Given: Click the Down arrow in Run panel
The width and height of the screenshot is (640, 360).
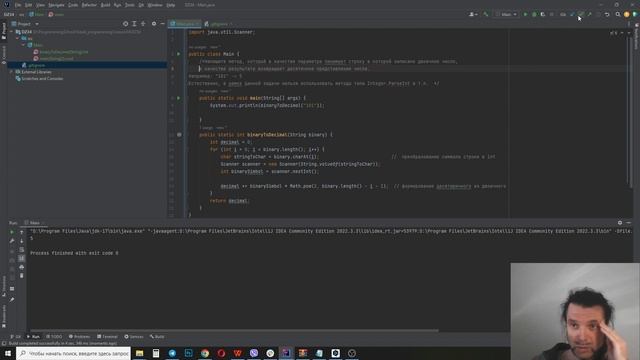Looking at the screenshot, I should point(22,241).
